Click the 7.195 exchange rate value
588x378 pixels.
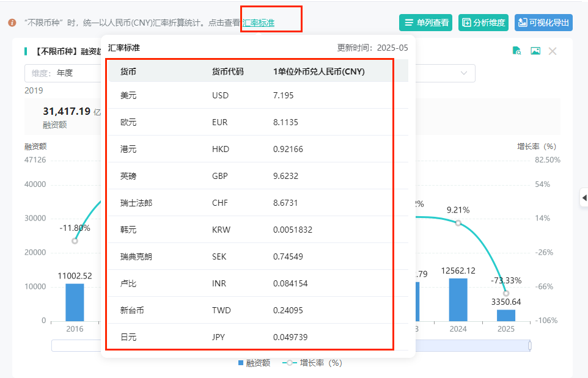coord(283,95)
